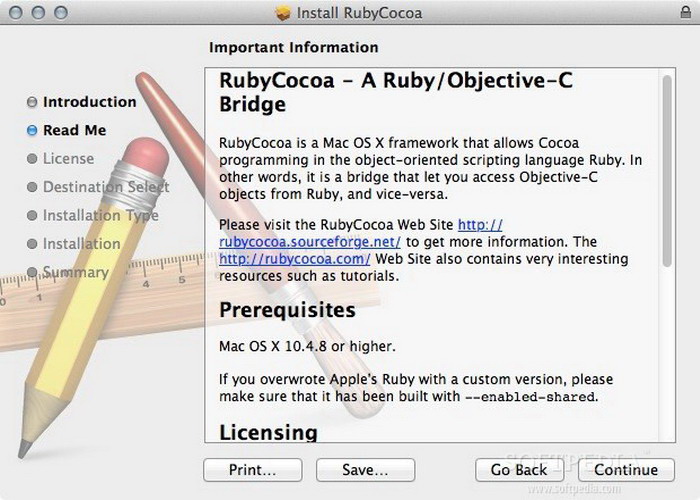Click the Read Me text scrollbar thumb
This screenshot has width=700, height=500.
pyautogui.click(x=667, y=170)
